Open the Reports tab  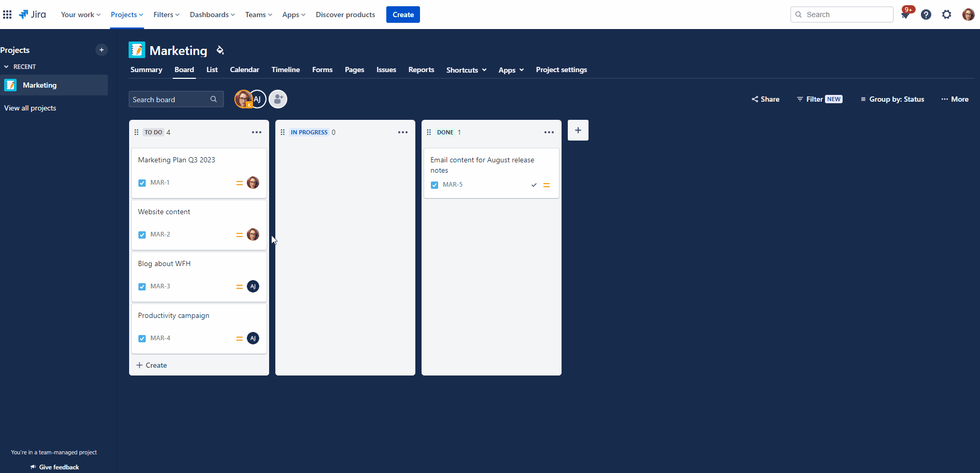(421, 69)
